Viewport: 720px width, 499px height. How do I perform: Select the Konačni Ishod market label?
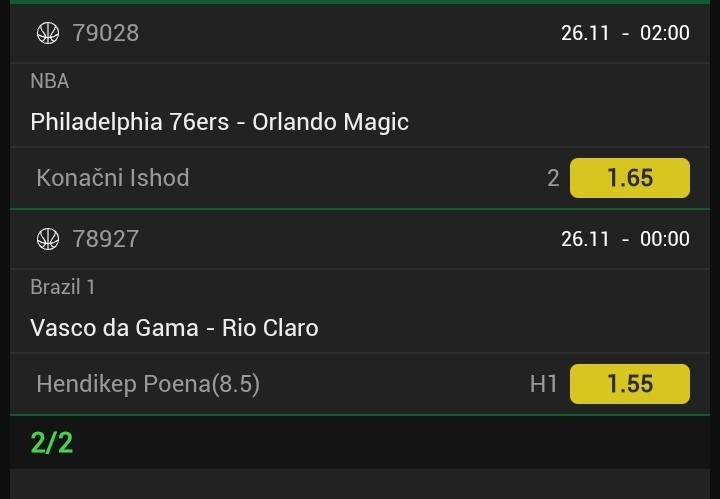click(x=112, y=178)
